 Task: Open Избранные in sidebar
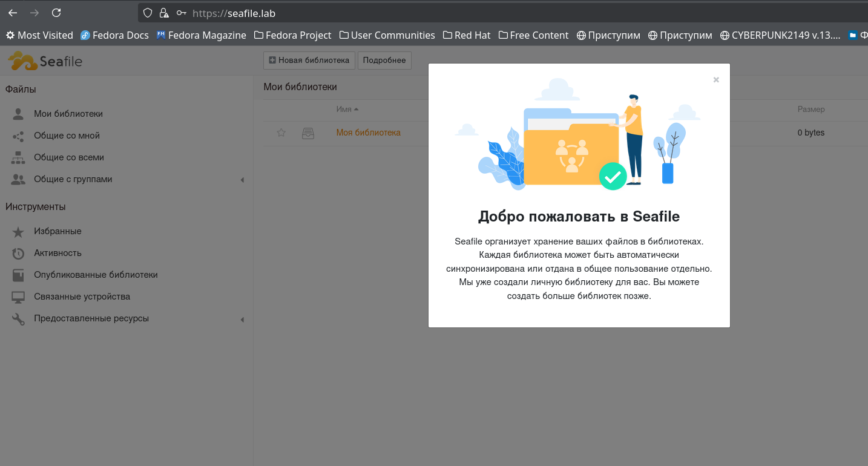pyautogui.click(x=58, y=231)
